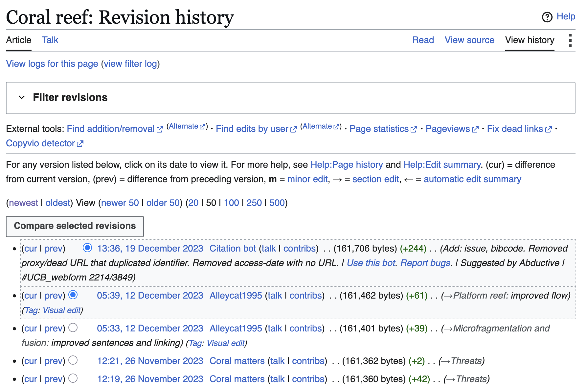
Task: Select the View history tab
Action: [x=530, y=40]
